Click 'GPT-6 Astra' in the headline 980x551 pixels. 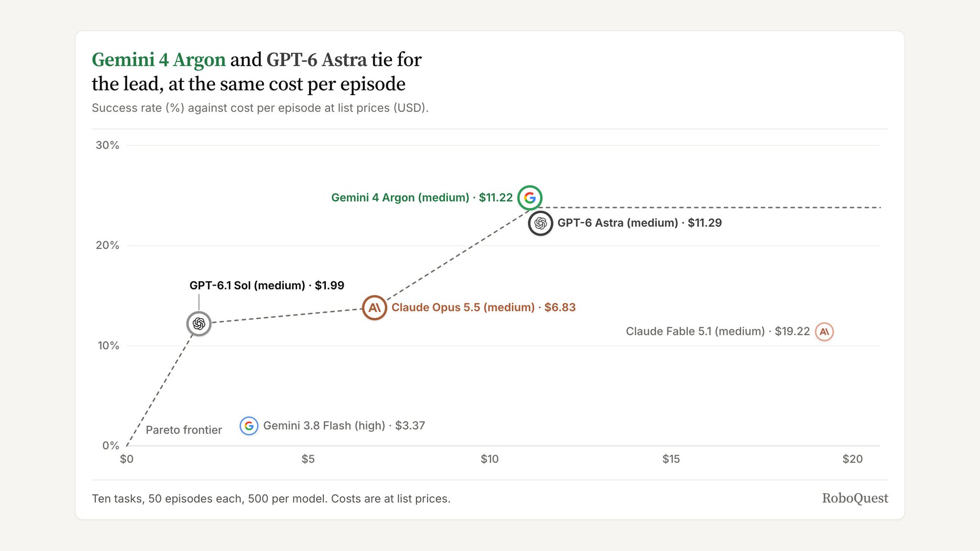point(317,60)
